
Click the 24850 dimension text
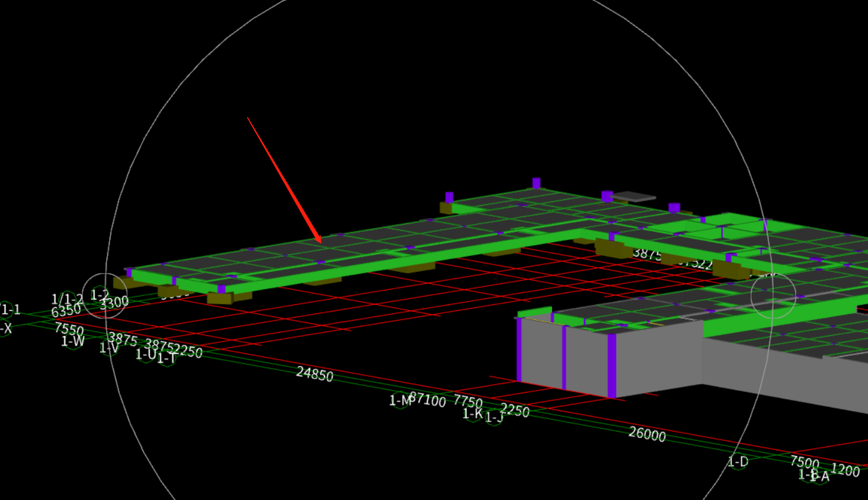(x=314, y=374)
